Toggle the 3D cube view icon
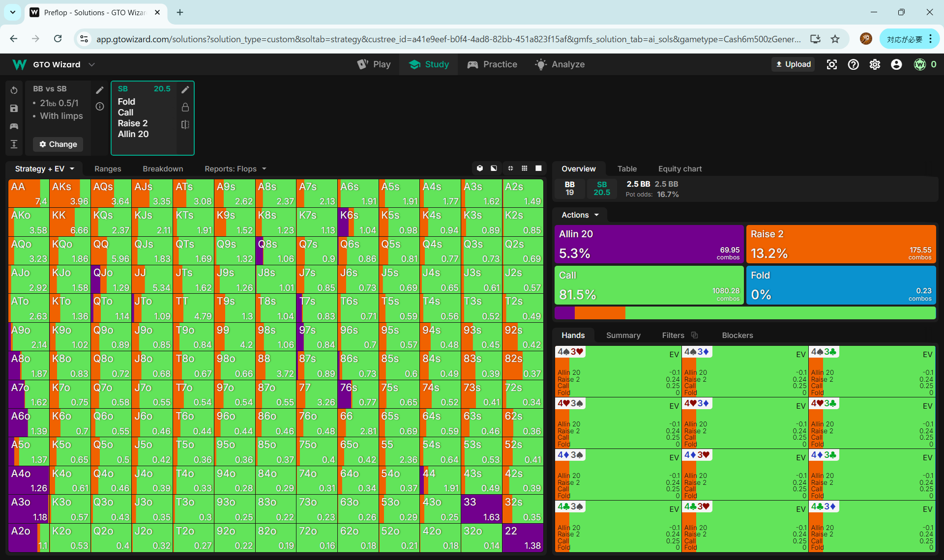Screen dimensions: 944x560 coord(480,168)
